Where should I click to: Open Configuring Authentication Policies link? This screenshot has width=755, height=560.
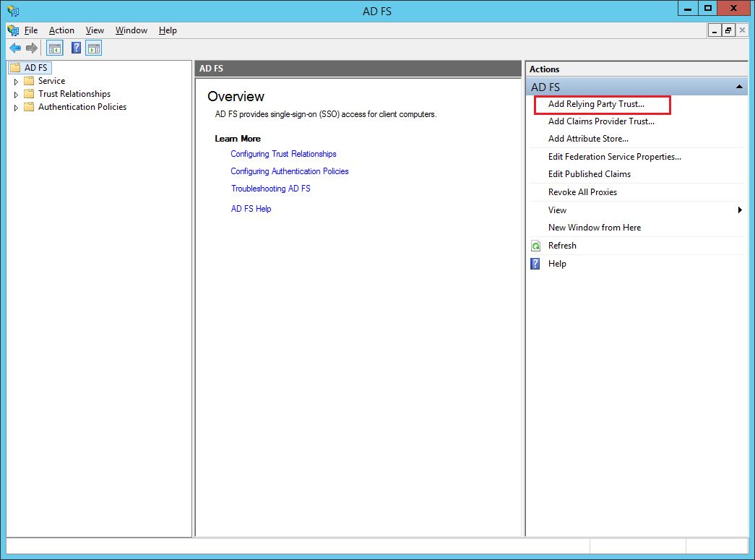tap(290, 171)
